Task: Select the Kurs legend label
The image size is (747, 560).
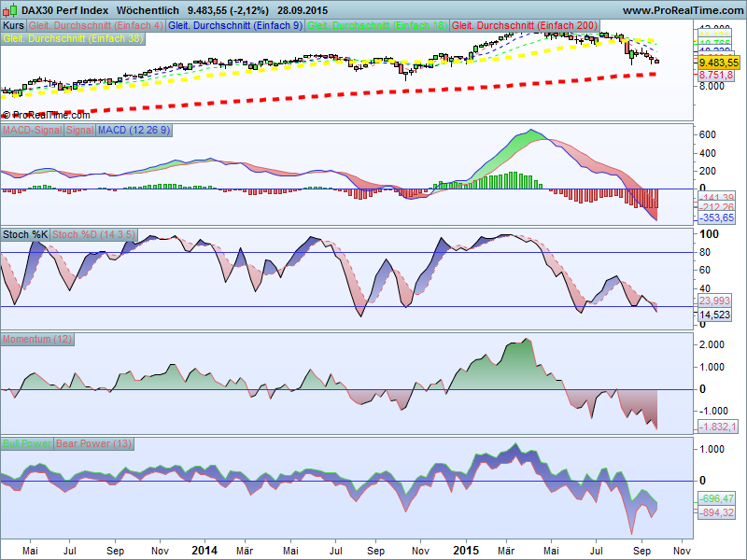Action: pyautogui.click(x=13, y=25)
